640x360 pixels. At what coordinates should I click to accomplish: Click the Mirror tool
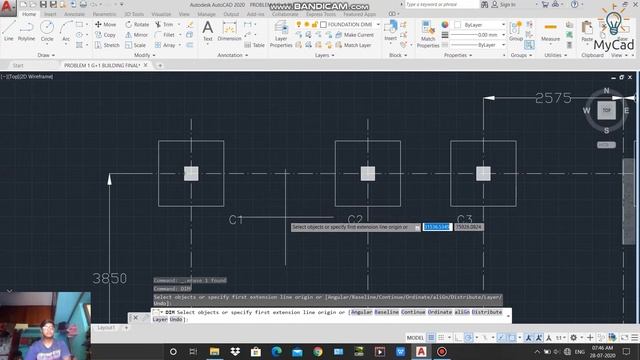tap(137, 35)
